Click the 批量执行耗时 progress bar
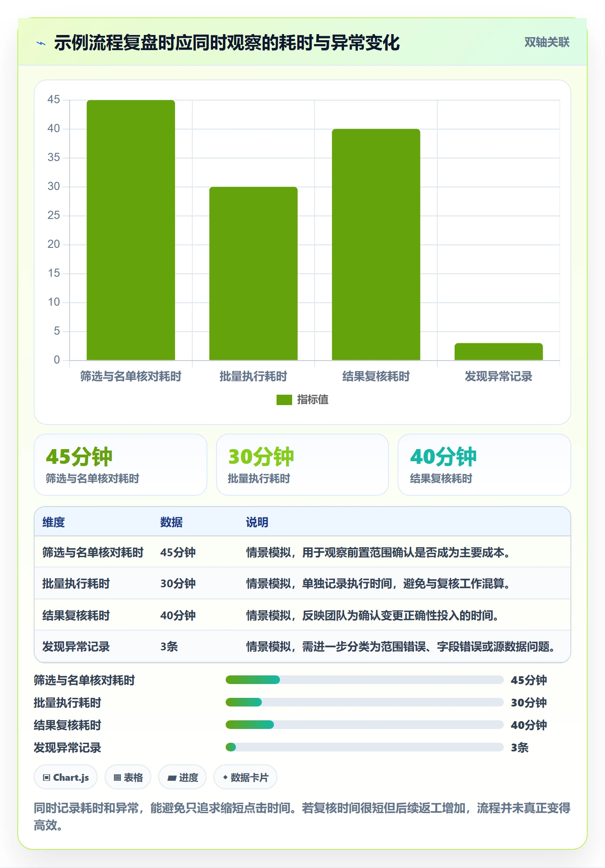 click(x=364, y=703)
